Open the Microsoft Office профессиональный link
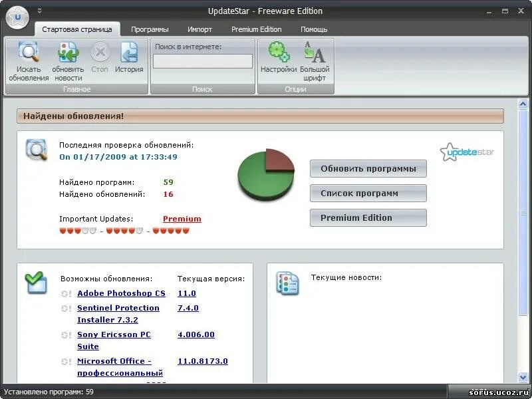 [120, 367]
